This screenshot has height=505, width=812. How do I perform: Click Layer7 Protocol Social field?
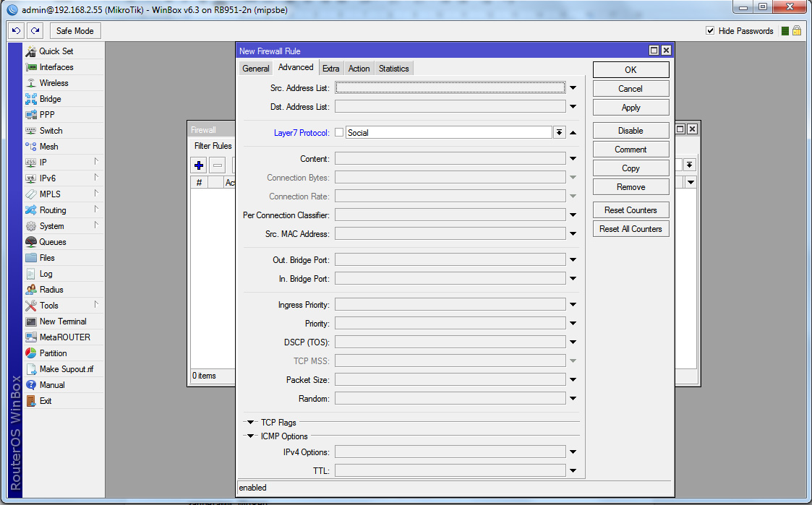coord(448,132)
